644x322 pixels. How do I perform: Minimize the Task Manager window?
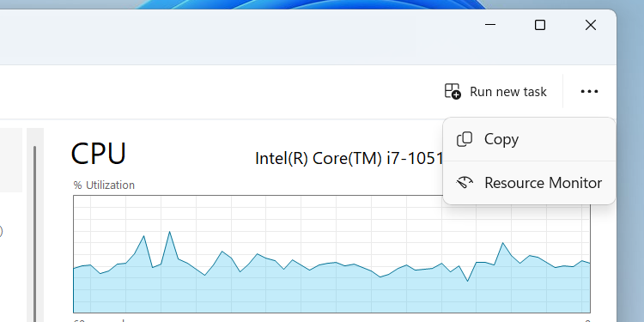click(x=490, y=25)
